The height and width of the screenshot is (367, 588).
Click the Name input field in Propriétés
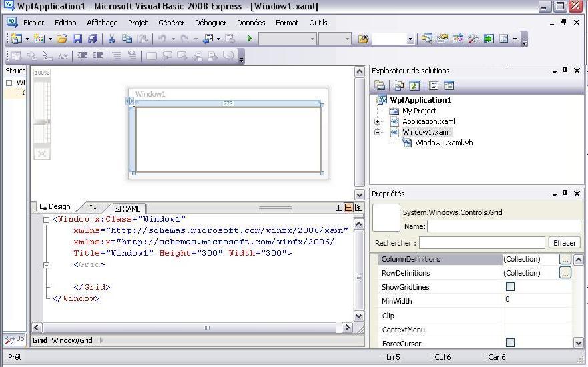(504, 226)
